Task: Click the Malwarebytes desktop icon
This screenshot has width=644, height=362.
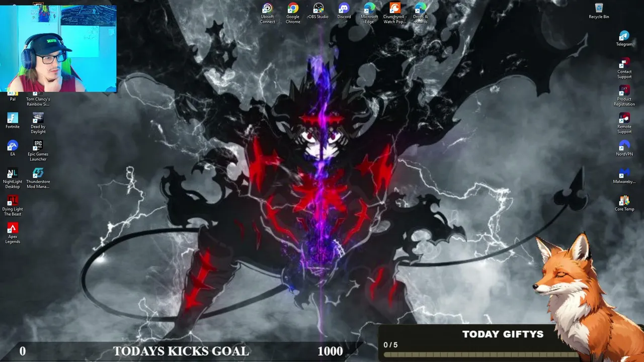Action: 624,176
